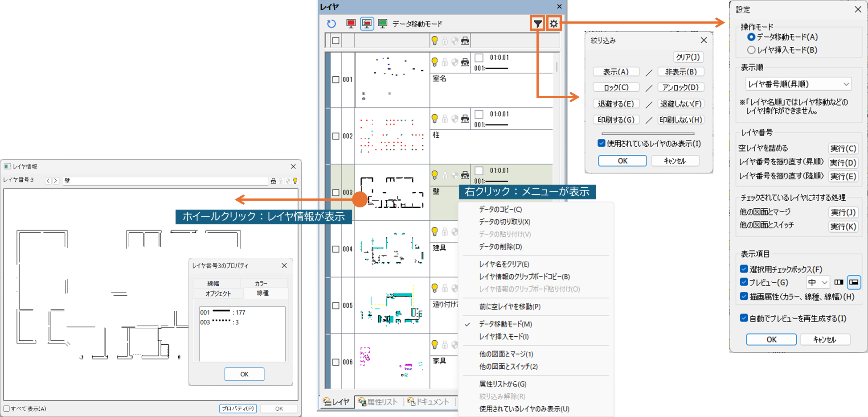Screen dimensions: 868x417
Task: Choose データのコピー(C) from context menu
Action: pos(500,209)
